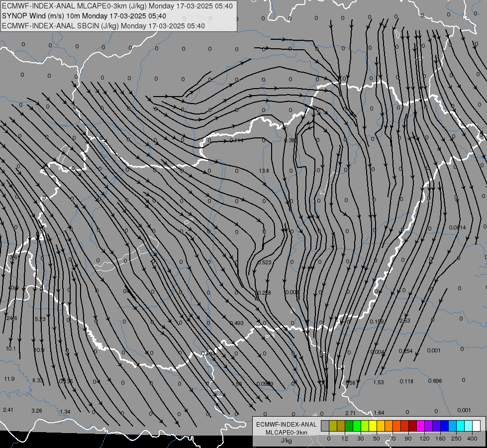Click the legend tick label 250
The width and height of the screenshot is (487, 448).
tap(456, 439)
